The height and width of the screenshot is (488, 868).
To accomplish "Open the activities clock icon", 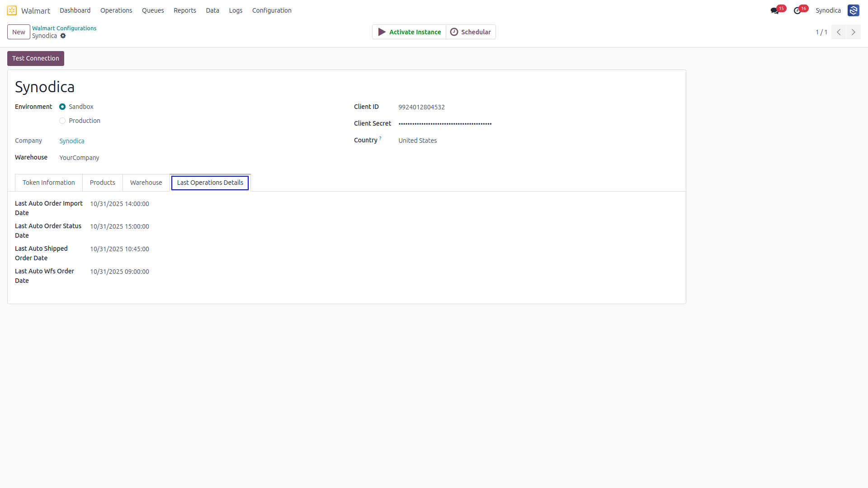I will 797,11.
